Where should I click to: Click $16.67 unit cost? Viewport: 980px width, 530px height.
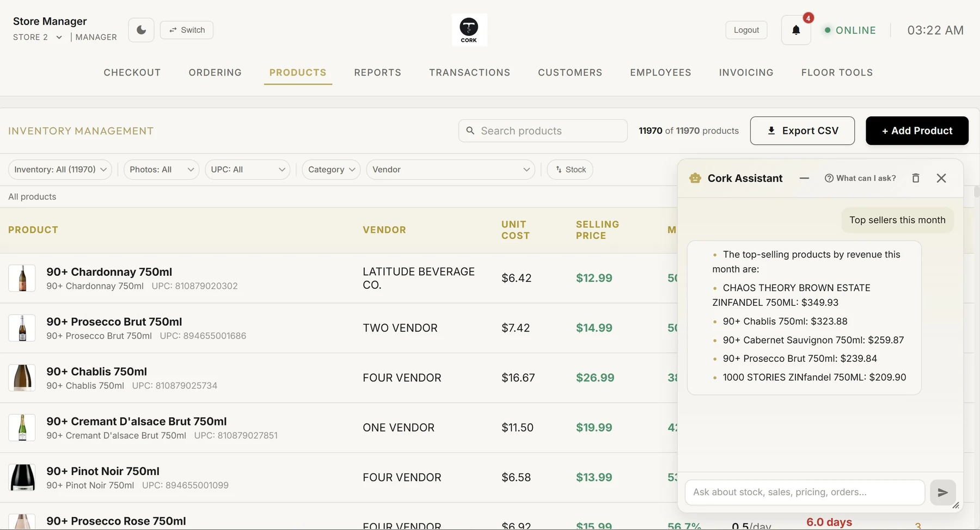pyautogui.click(x=518, y=378)
